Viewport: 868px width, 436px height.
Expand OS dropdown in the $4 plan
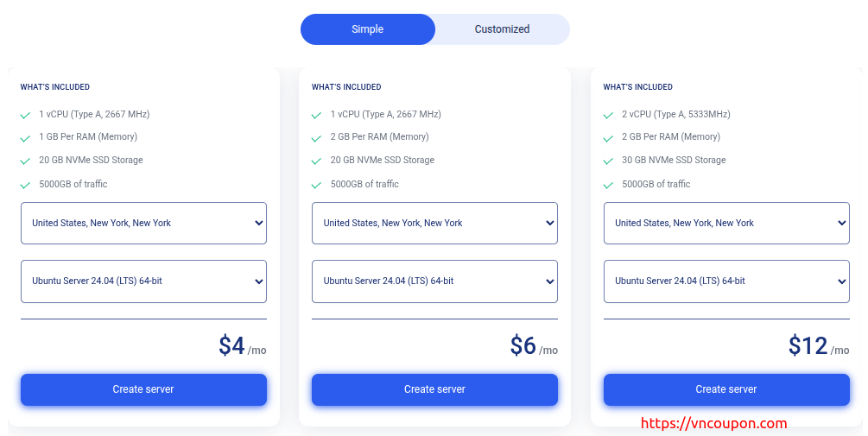pos(143,281)
